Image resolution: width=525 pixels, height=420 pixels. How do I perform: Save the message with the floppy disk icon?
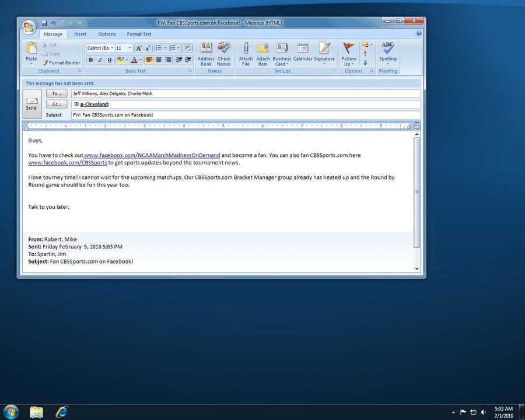pyautogui.click(x=44, y=23)
